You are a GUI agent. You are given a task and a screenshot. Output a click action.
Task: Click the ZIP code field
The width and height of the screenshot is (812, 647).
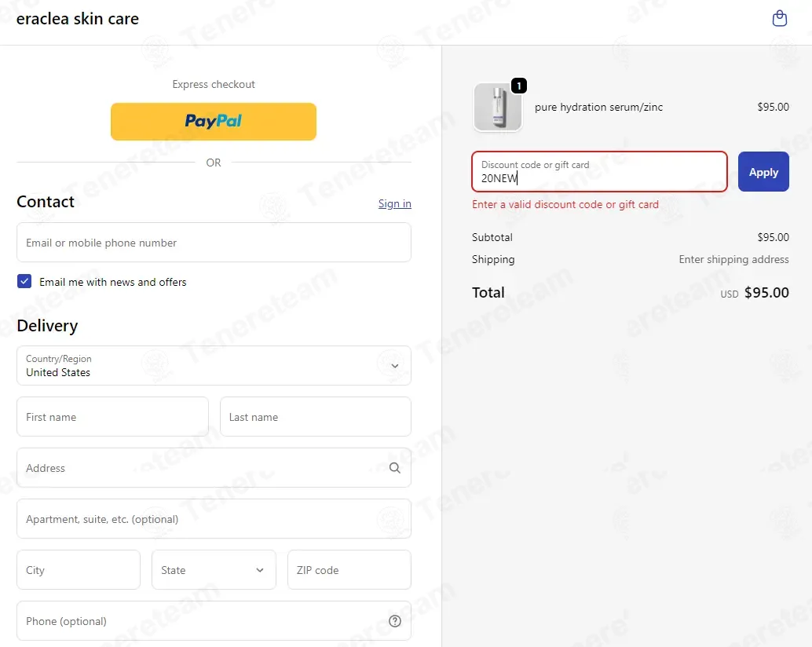pos(349,570)
